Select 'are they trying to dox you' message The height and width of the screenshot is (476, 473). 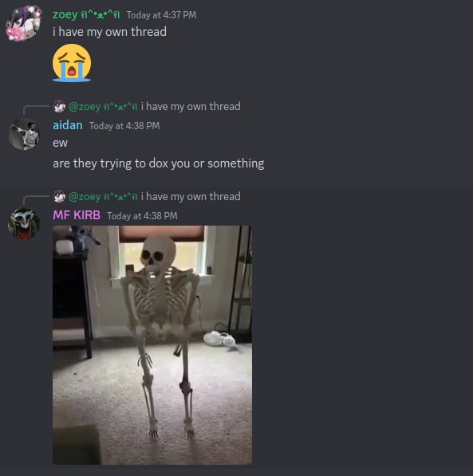point(159,163)
